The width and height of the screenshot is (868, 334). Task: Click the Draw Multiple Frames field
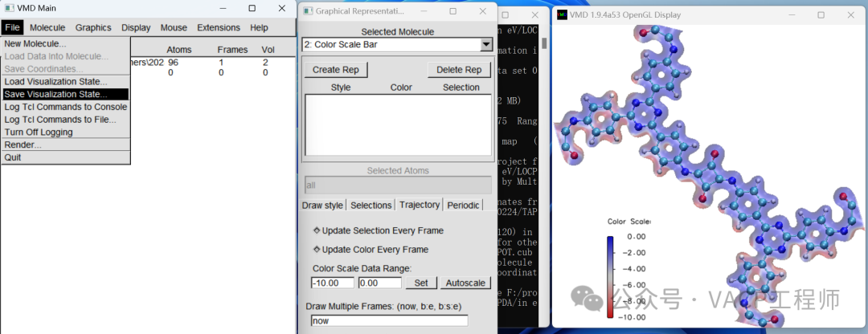coord(389,320)
